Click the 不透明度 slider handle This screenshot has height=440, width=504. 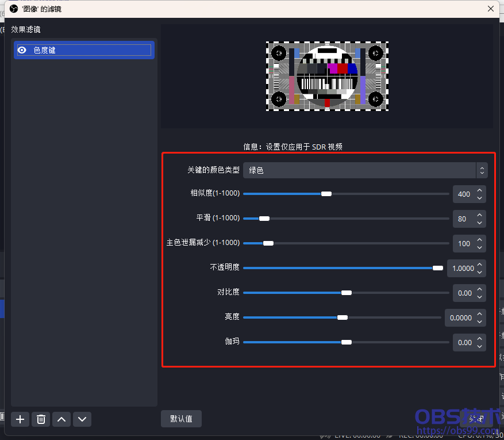(x=438, y=268)
